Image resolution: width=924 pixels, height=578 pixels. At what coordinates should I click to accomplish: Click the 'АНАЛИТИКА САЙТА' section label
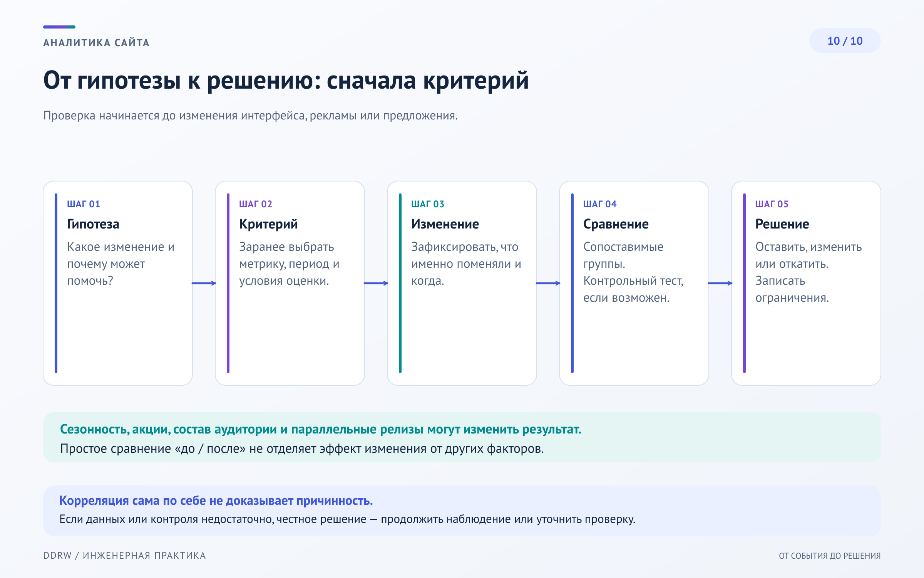click(96, 43)
